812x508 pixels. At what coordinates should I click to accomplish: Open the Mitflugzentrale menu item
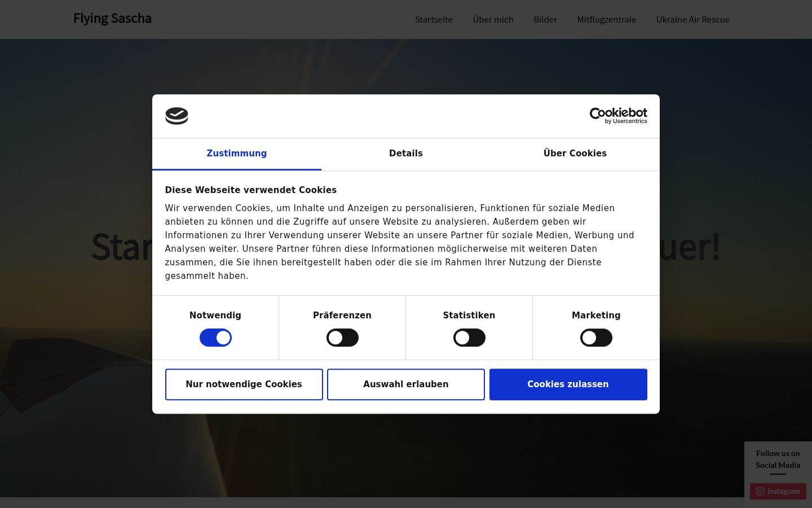click(x=607, y=20)
